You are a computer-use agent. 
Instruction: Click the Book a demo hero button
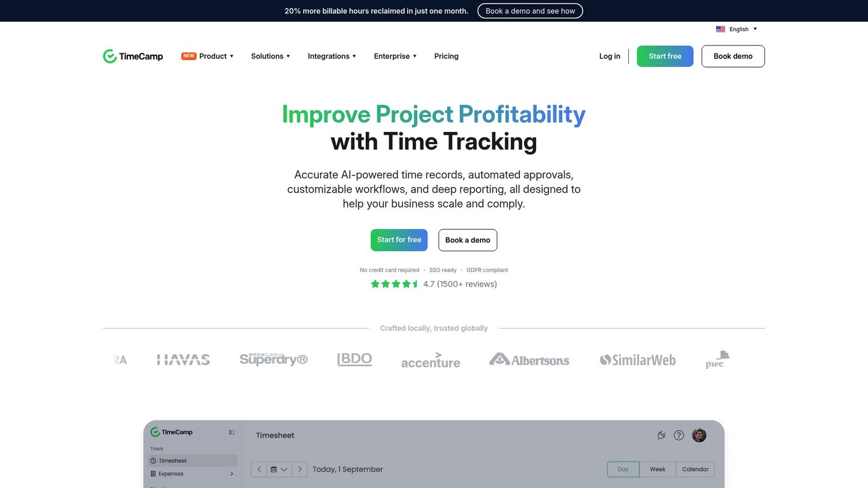click(x=468, y=240)
